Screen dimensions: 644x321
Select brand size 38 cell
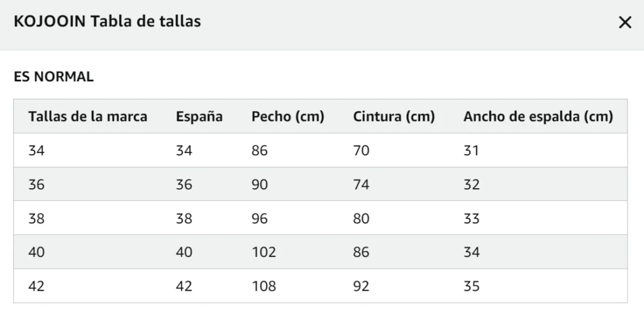point(36,218)
